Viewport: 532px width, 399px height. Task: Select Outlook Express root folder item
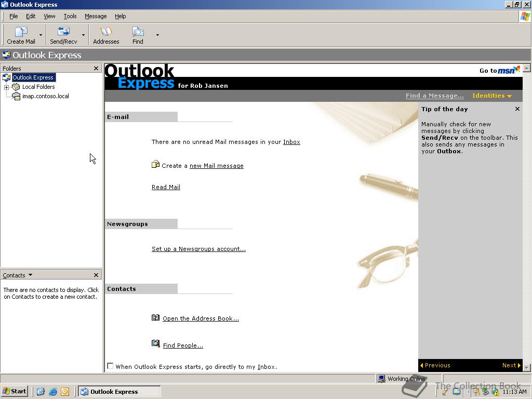33,77
